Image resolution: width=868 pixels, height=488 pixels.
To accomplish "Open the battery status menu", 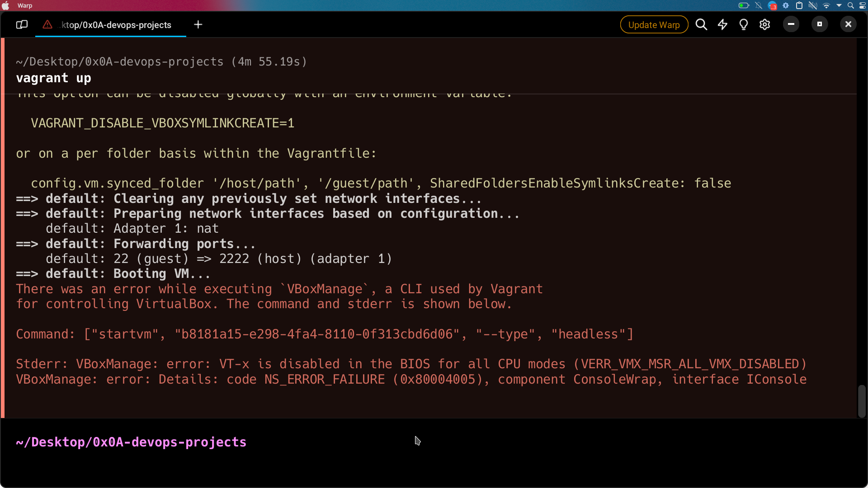I will click(x=744, y=6).
